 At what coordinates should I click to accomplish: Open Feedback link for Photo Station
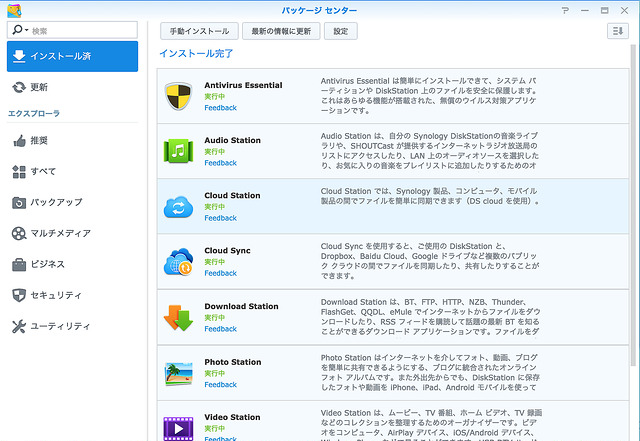click(x=220, y=385)
